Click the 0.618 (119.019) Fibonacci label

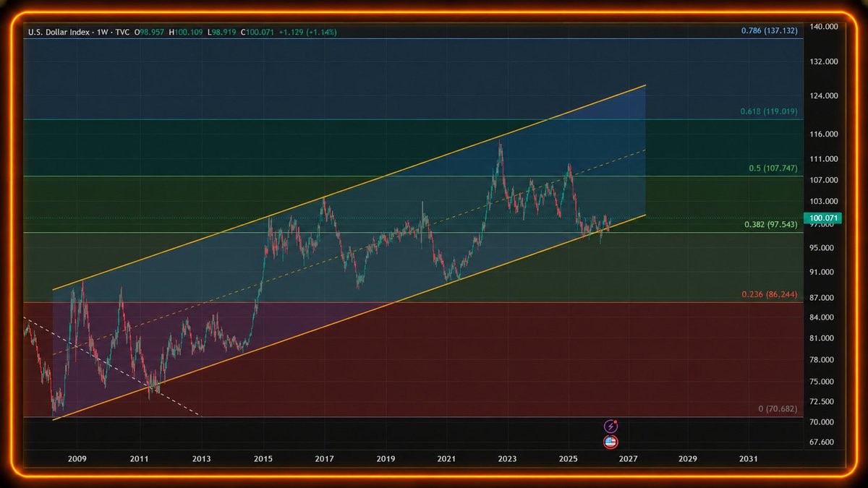point(769,111)
